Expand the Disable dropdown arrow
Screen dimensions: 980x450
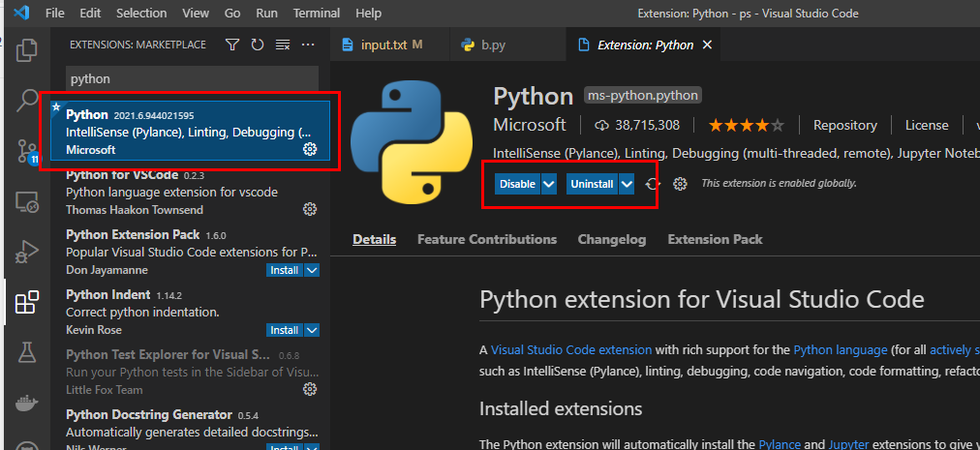click(549, 184)
